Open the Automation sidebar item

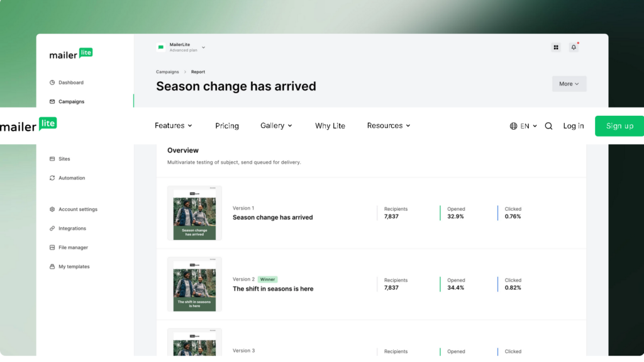click(67, 178)
